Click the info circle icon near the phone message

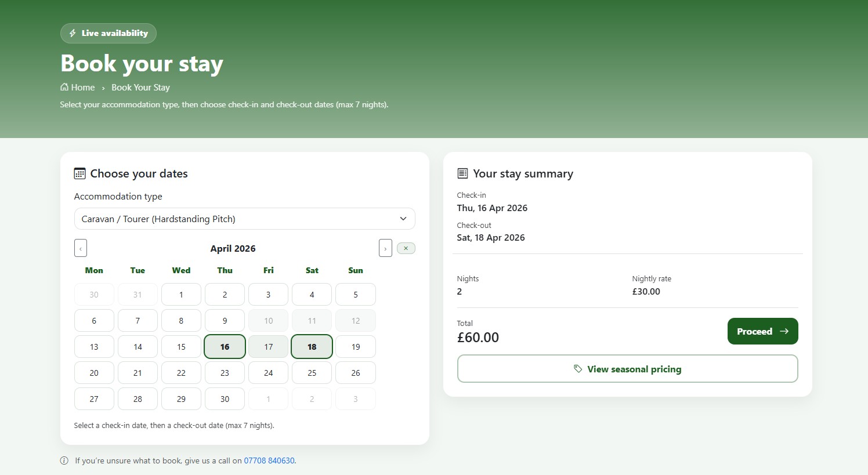pos(64,461)
